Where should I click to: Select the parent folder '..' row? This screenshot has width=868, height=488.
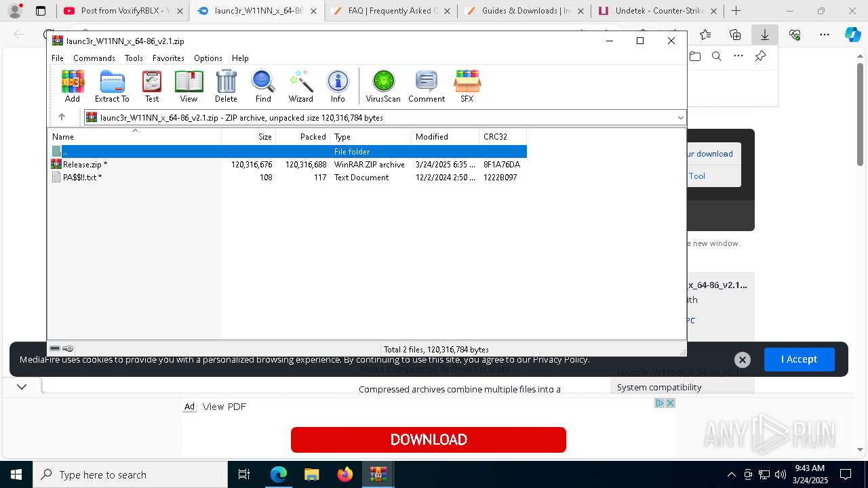point(288,152)
